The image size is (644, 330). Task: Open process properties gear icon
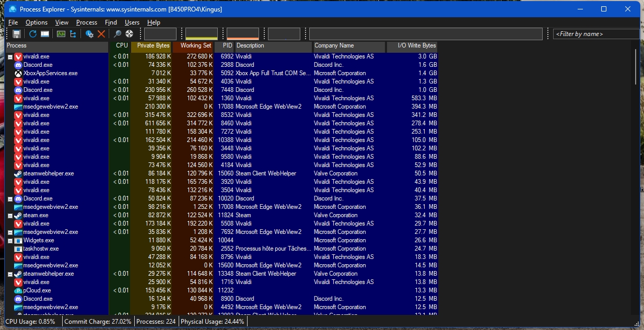pos(89,34)
